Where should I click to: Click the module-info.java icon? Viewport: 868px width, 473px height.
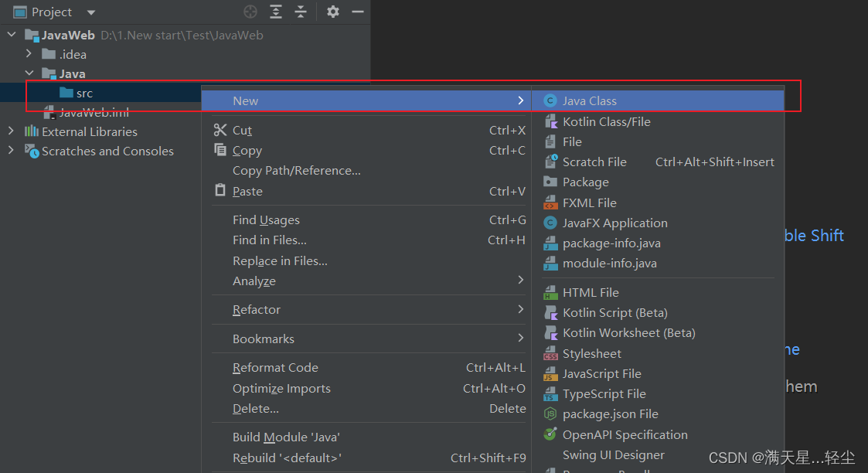point(550,263)
